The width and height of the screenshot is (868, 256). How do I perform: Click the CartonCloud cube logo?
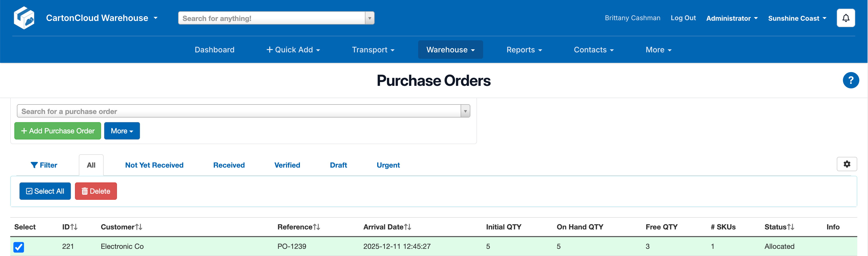24,18
